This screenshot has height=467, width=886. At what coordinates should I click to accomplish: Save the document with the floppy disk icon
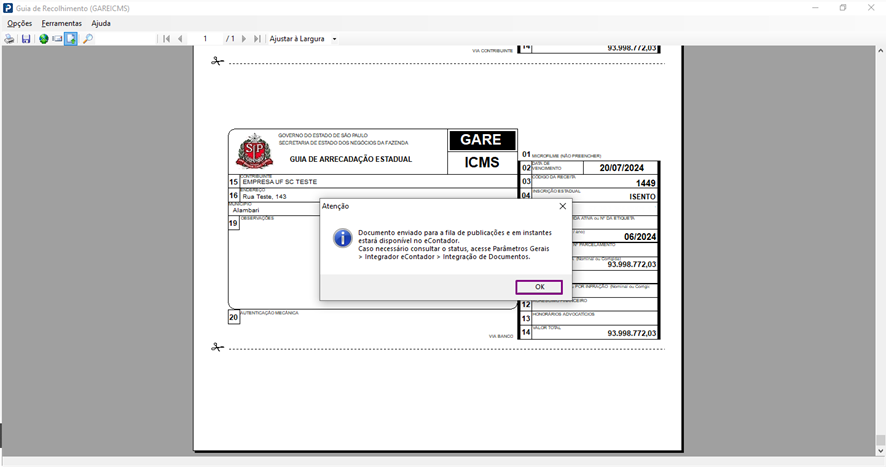pos(26,39)
